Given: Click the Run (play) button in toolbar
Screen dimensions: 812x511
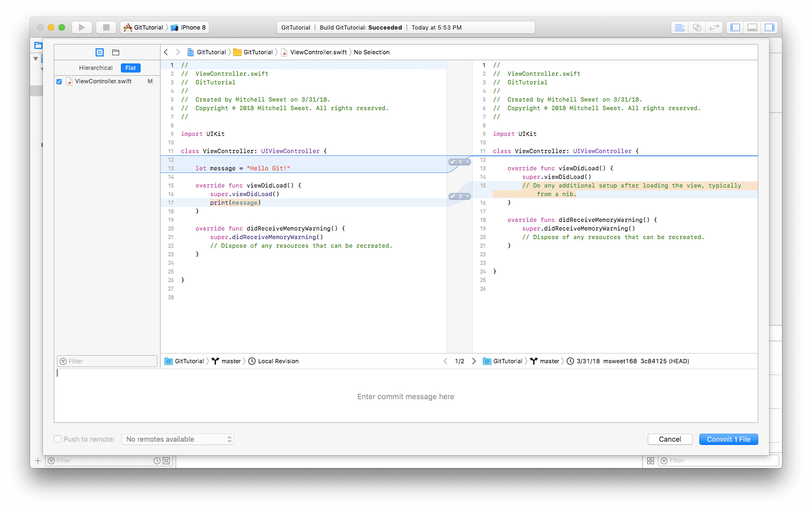Looking at the screenshot, I should pyautogui.click(x=82, y=27).
